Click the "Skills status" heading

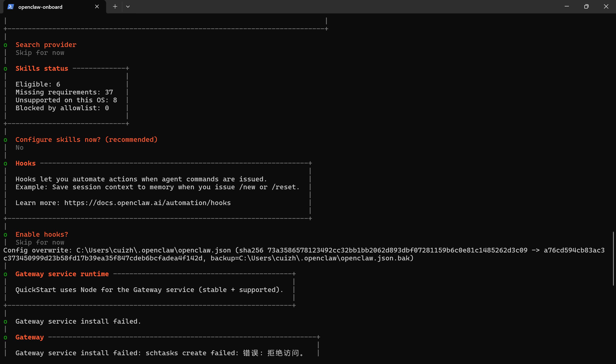(x=42, y=68)
